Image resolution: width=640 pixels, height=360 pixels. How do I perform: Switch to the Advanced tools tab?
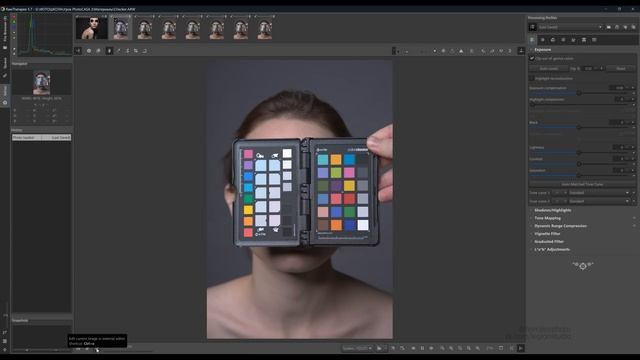coord(563,40)
